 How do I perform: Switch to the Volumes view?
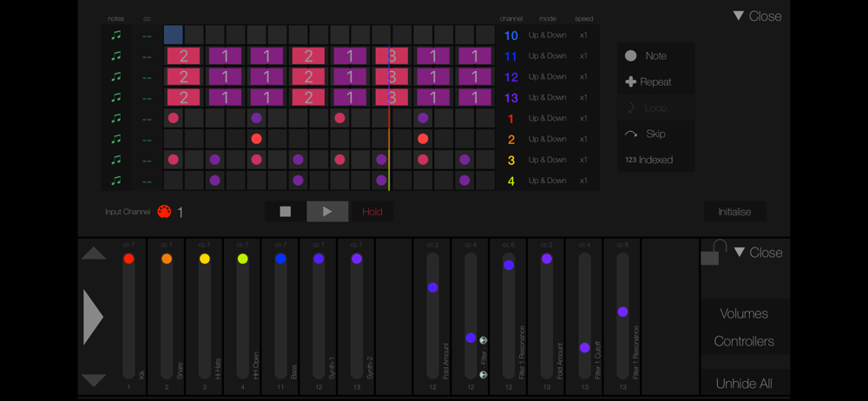744,313
